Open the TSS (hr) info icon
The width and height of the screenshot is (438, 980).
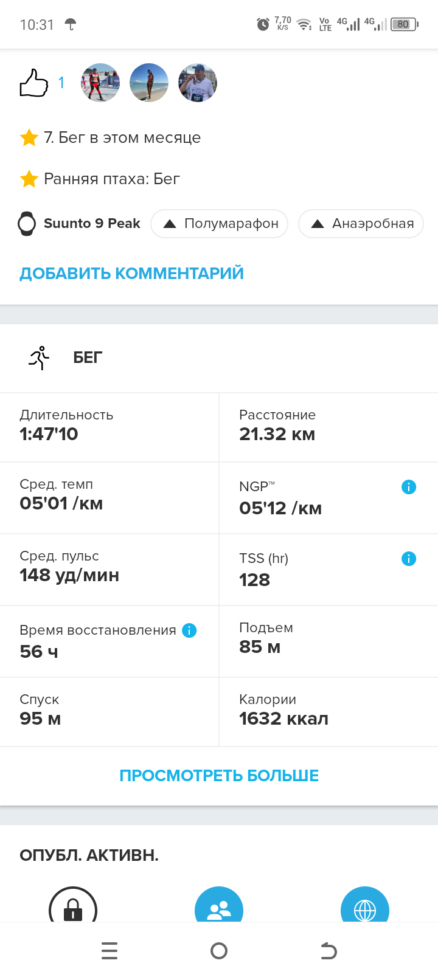(x=409, y=559)
